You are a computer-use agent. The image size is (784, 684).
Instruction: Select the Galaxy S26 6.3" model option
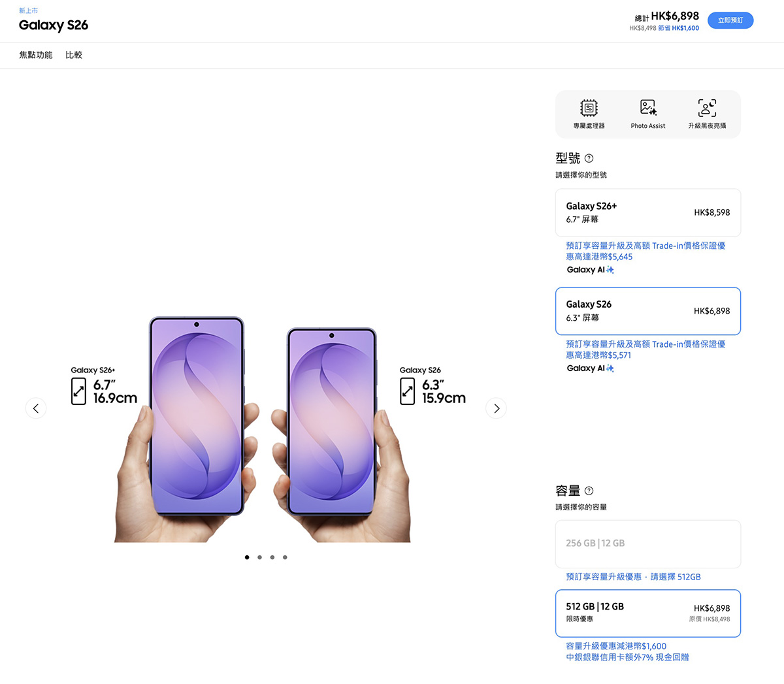click(648, 311)
